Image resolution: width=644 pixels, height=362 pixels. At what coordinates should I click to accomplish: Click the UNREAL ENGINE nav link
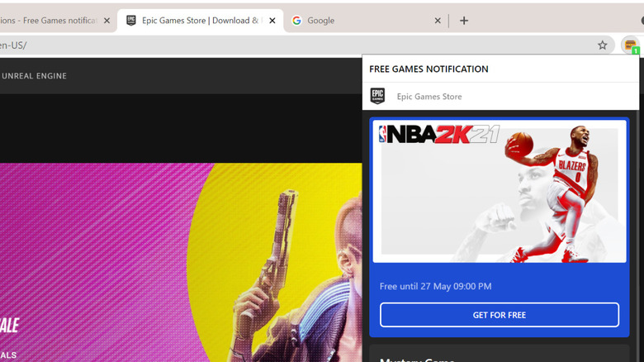point(34,76)
